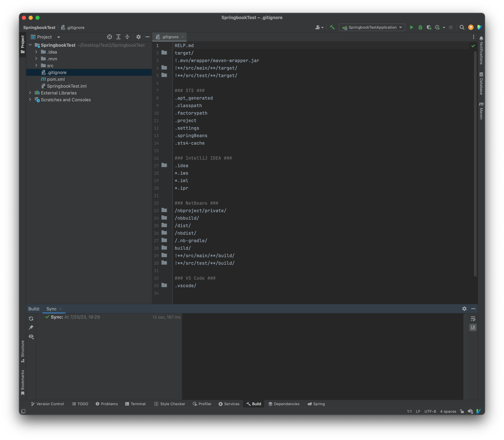
Task: Toggle scroll to end in Build output
Action: click(x=473, y=327)
